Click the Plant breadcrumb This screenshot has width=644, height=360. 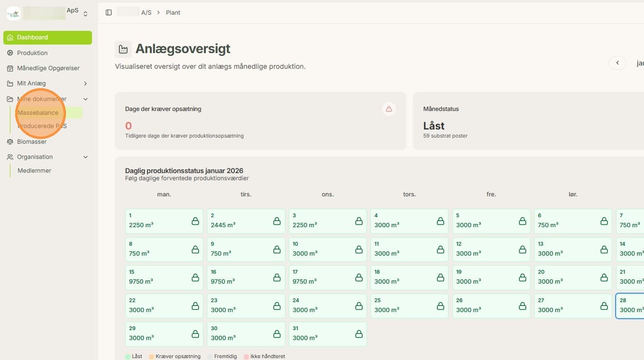click(173, 13)
